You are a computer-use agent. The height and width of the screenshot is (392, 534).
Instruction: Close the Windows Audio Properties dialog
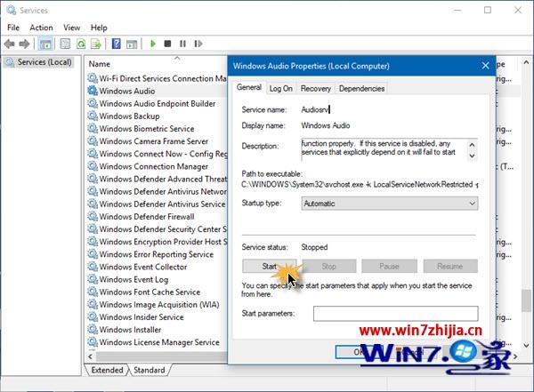(x=486, y=66)
